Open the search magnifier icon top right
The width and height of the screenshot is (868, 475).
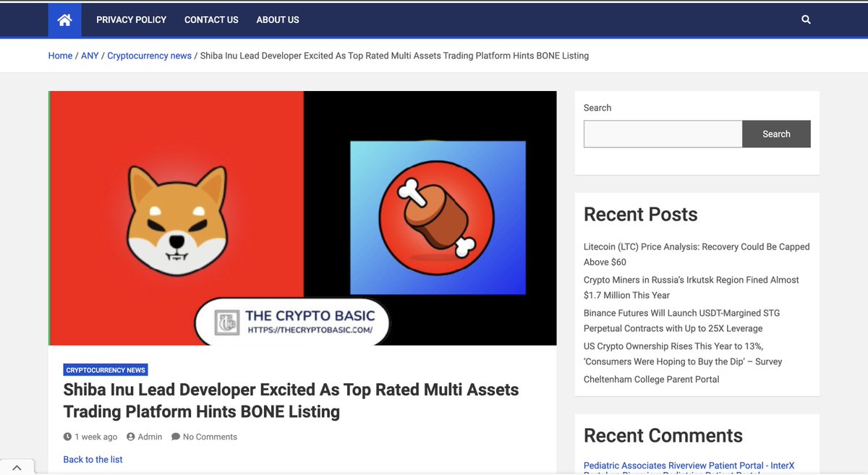pos(806,20)
